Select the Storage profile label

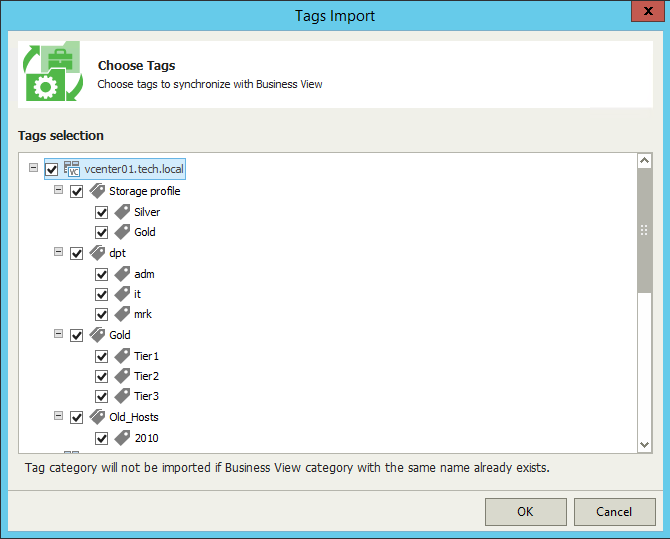tap(145, 191)
